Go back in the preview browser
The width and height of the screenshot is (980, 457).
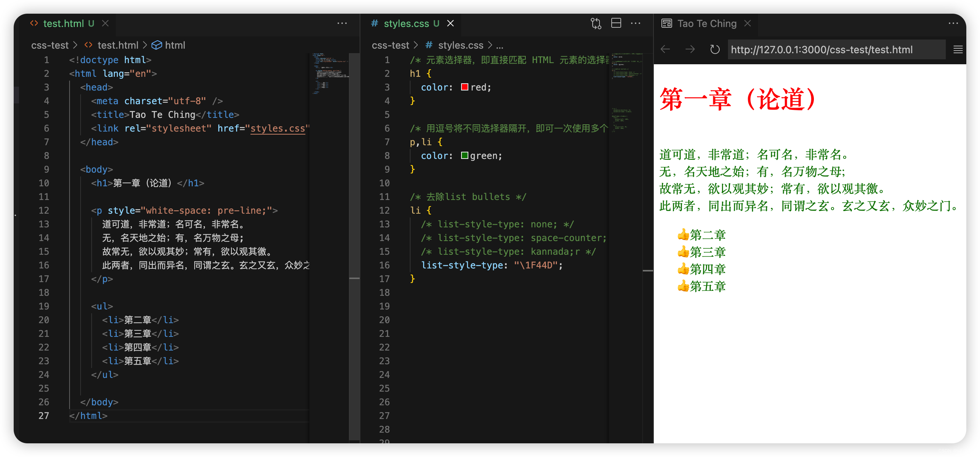665,49
